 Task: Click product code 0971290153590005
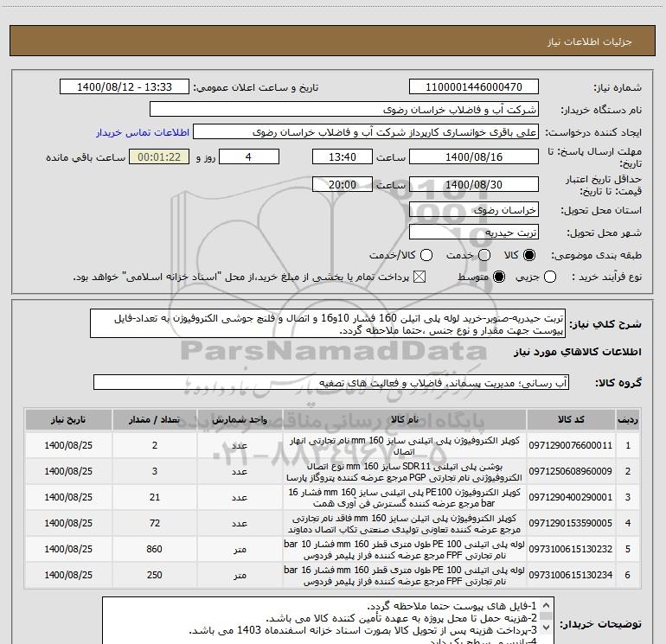coord(571,523)
